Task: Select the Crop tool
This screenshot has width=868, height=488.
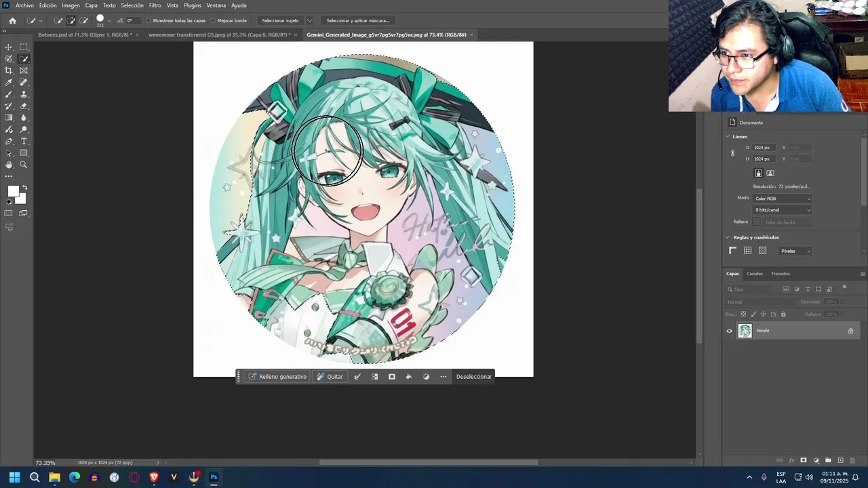Action: (9, 70)
